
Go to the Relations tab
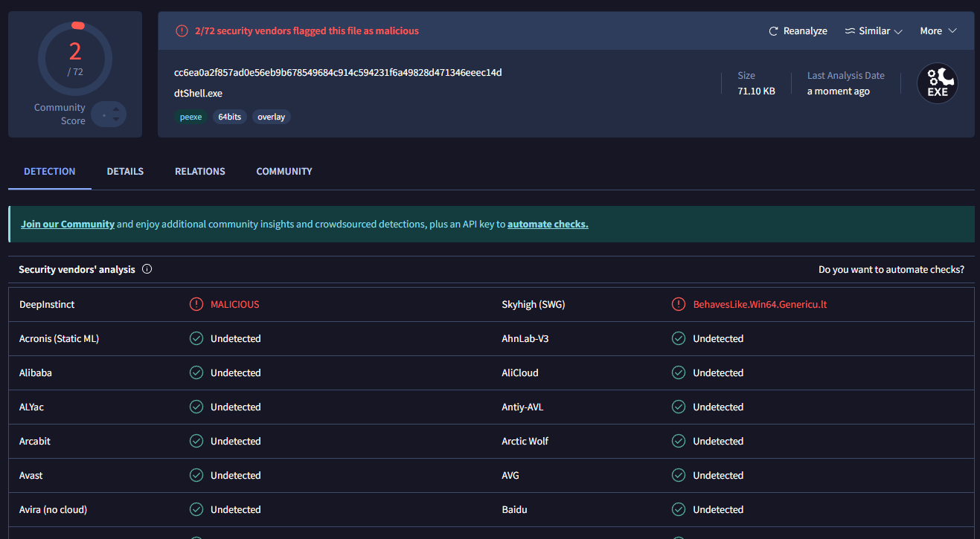(x=200, y=172)
